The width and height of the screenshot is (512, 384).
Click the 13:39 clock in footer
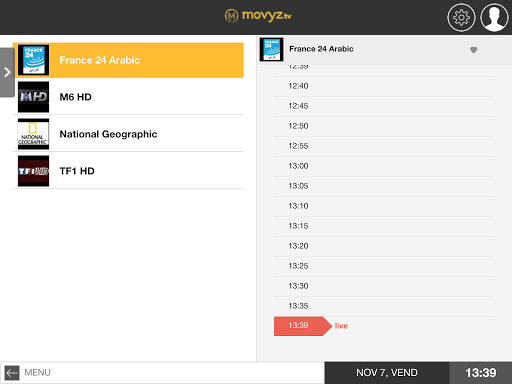481,373
